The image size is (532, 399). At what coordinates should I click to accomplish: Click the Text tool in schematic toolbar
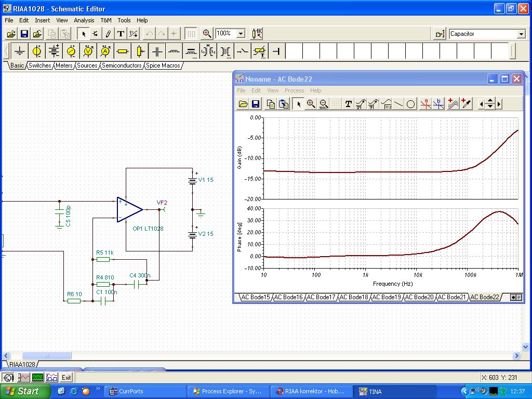[121, 34]
